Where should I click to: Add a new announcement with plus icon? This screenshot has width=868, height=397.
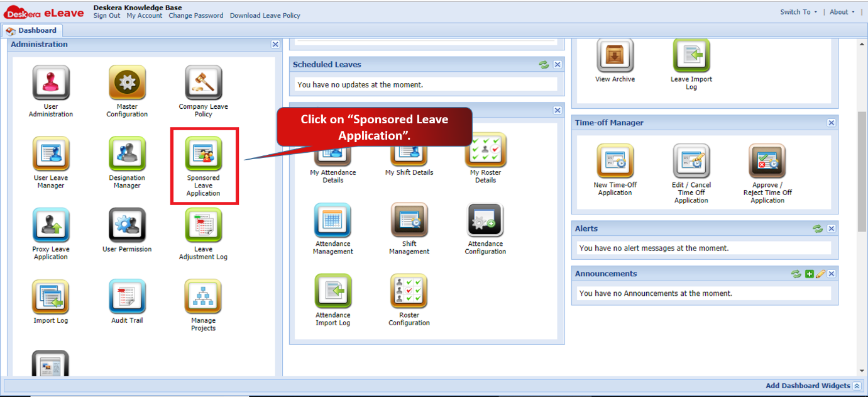pos(810,274)
